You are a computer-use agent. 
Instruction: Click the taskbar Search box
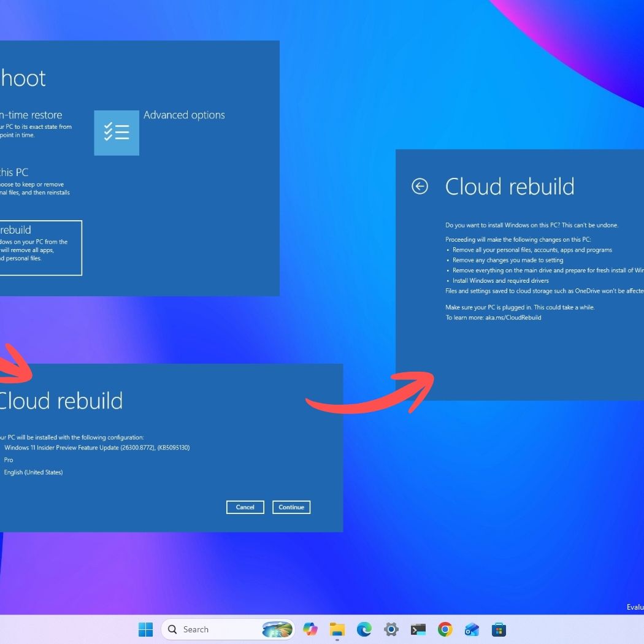pyautogui.click(x=228, y=629)
